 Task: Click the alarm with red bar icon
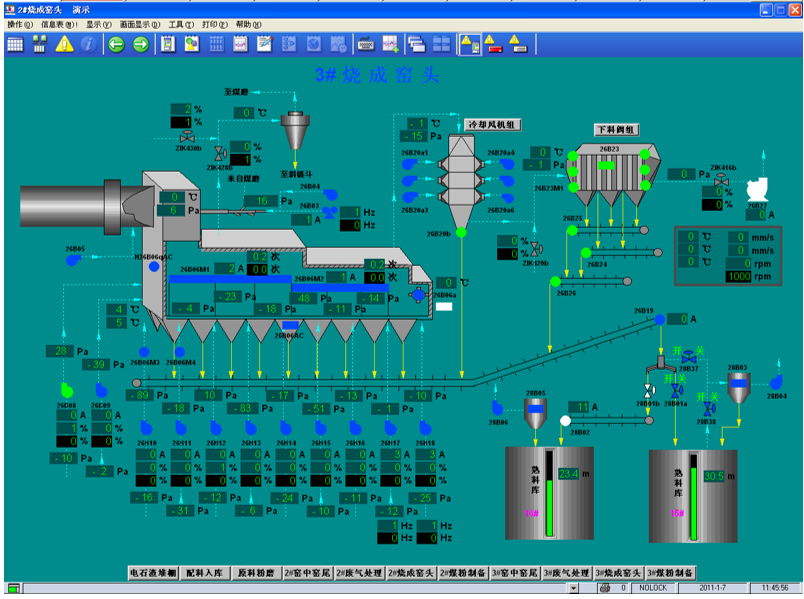[x=494, y=45]
